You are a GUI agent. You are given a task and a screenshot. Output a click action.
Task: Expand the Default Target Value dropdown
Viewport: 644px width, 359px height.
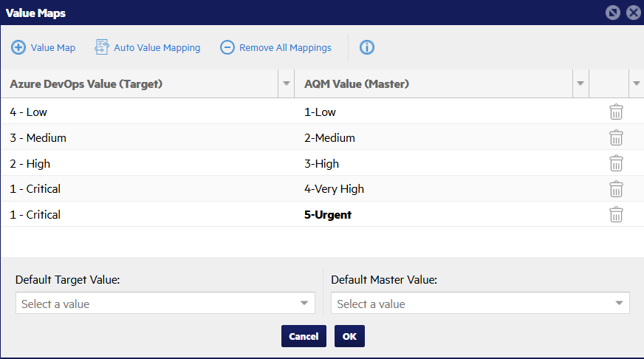point(304,304)
